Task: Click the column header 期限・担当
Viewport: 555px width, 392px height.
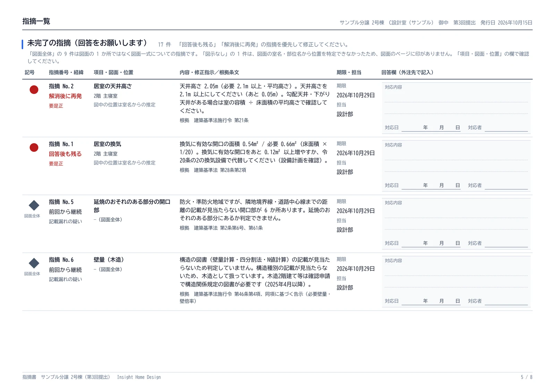Action: (349, 72)
